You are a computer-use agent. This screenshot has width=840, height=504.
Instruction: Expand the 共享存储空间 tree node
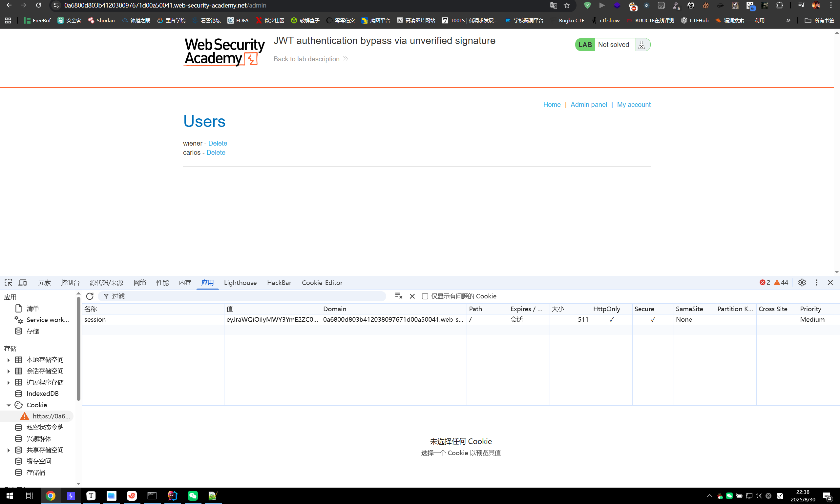(x=9, y=450)
